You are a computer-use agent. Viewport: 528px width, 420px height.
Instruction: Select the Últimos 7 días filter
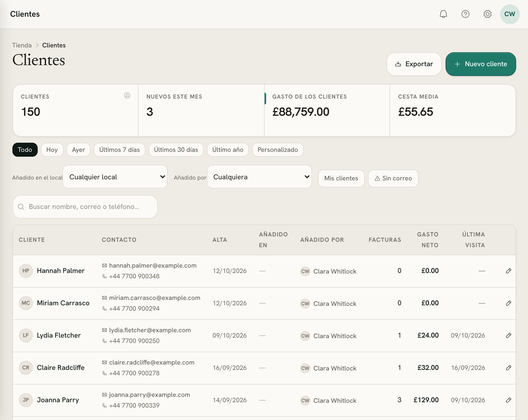119,150
